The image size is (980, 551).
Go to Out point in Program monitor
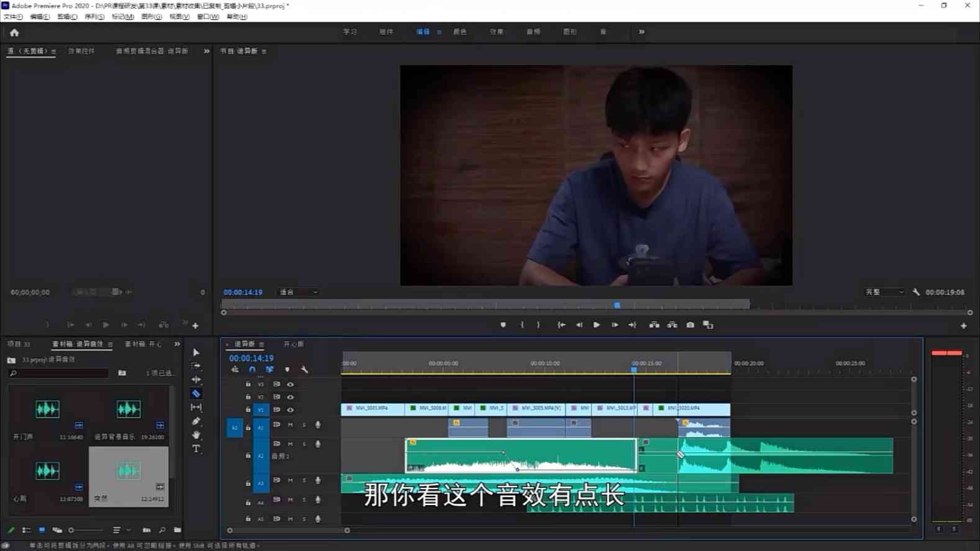point(632,325)
